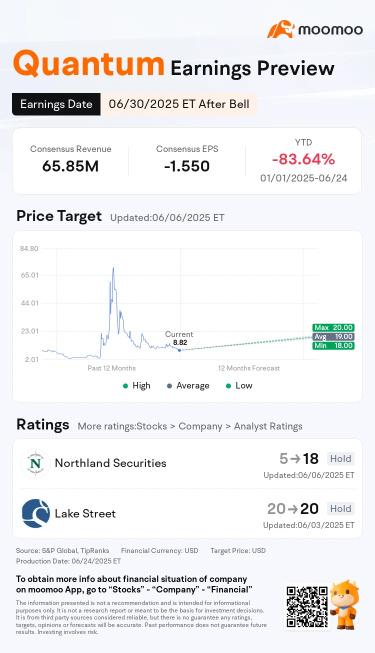
Task: Click the moomoo bull logo icon
Action: click(281, 29)
